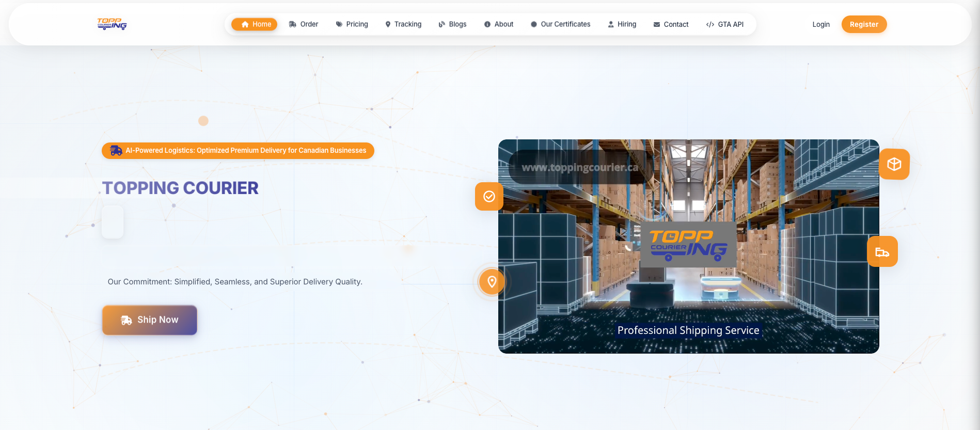This screenshot has height=430, width=980.
Task: Open the Tracking page
Action: [403, 24]
